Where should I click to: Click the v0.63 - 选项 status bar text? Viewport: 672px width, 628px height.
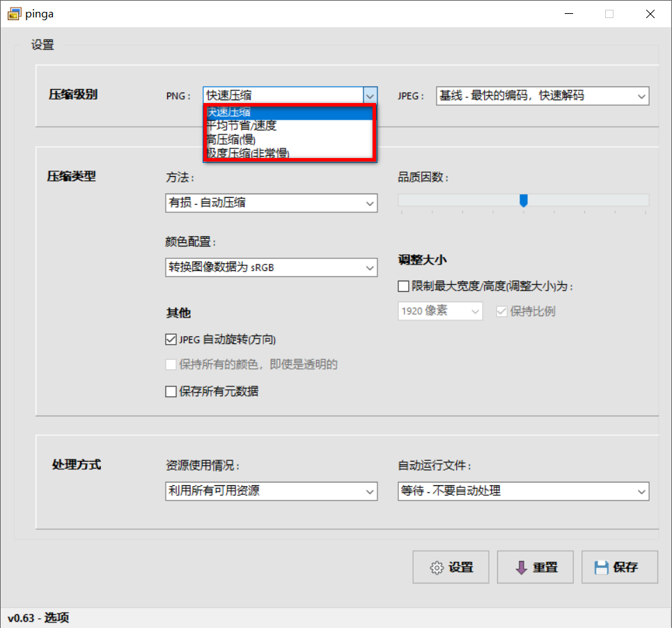pos(37,618)
